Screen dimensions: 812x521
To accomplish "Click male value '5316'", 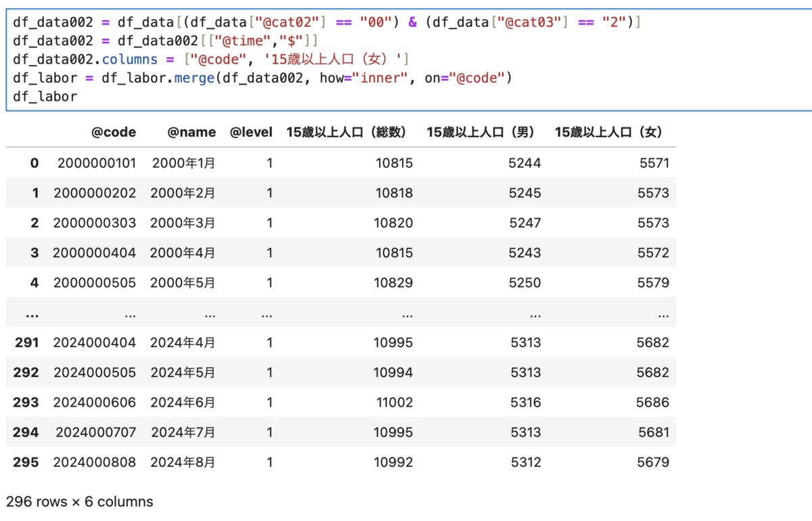I will tap(526, 402).
